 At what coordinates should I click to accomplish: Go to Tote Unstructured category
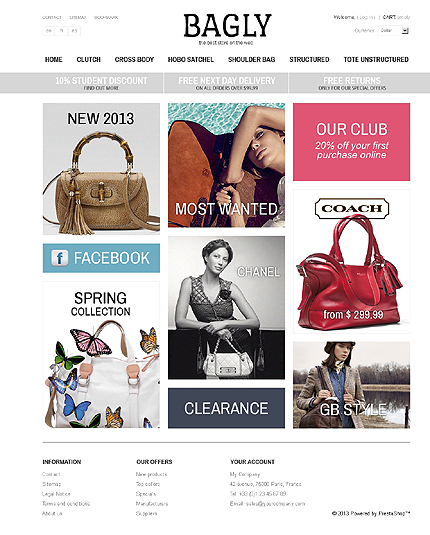[x=376, y=60]
